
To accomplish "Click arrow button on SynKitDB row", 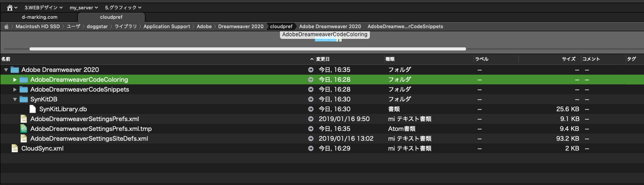I will coord(311,99).
